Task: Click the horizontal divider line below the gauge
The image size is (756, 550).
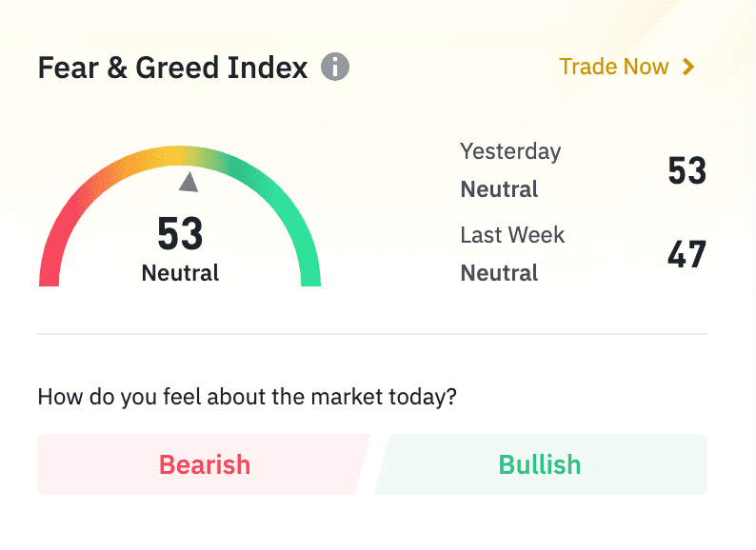Action: click(372, 334)
